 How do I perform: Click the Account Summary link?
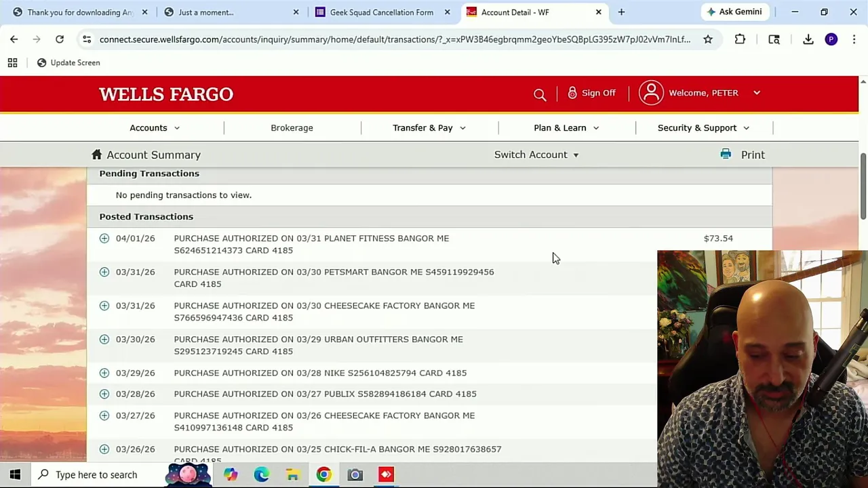point(153,155)
